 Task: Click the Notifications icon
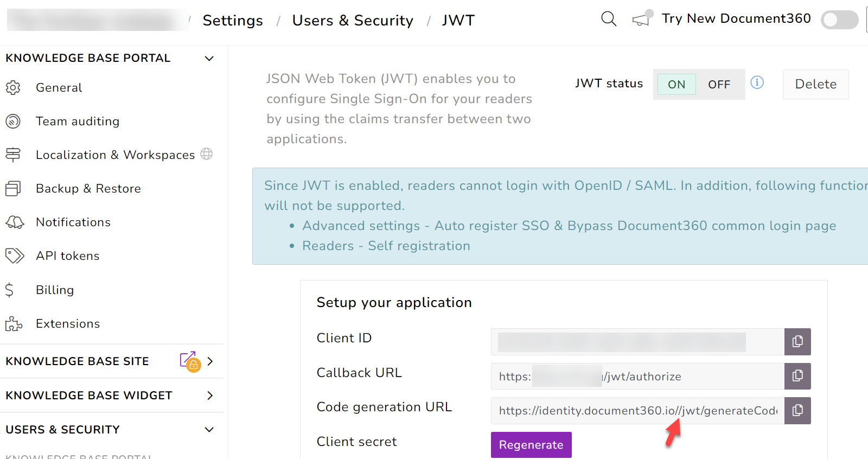pyautogui.click(x=15, y=222)
